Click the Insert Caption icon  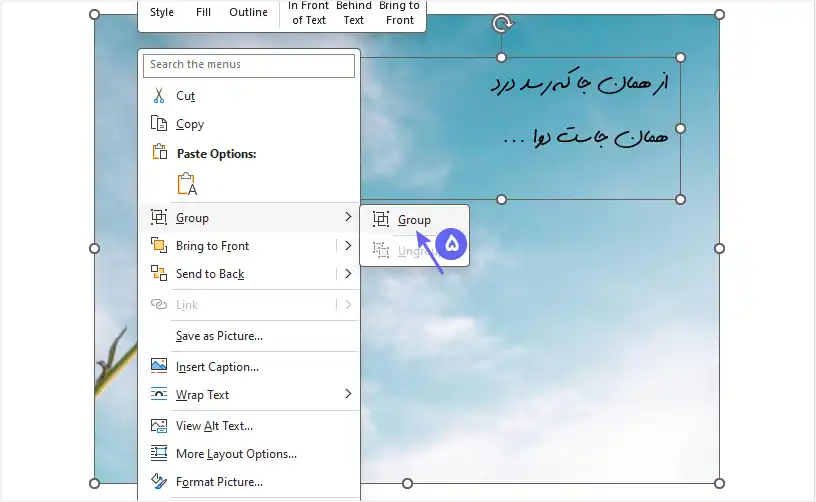[x=158, y=366]
